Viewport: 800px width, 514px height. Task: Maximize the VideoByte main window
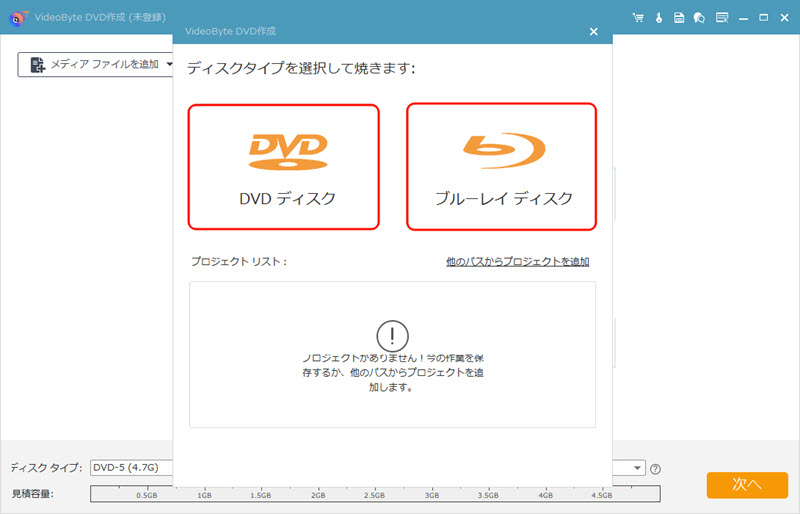(x=764, y=18)
